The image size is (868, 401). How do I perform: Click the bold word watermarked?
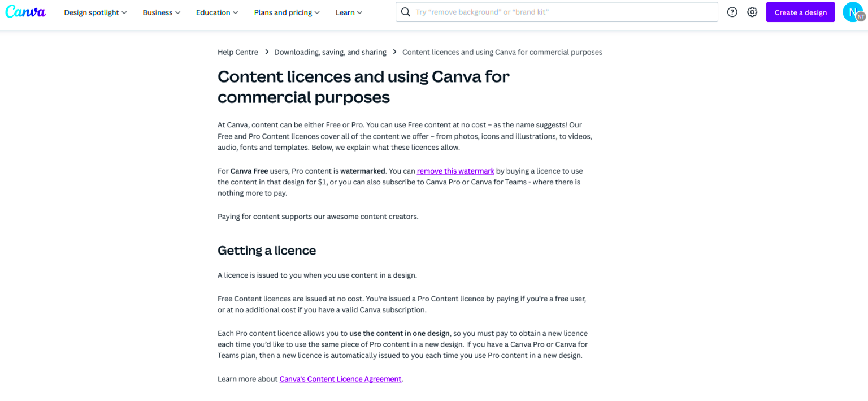[363, 171]
